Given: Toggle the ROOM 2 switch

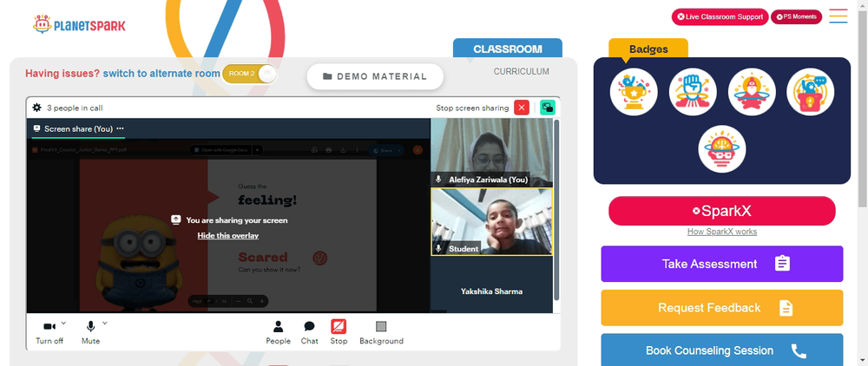Looking at the screenshot, I should click(x=249, y=74).
